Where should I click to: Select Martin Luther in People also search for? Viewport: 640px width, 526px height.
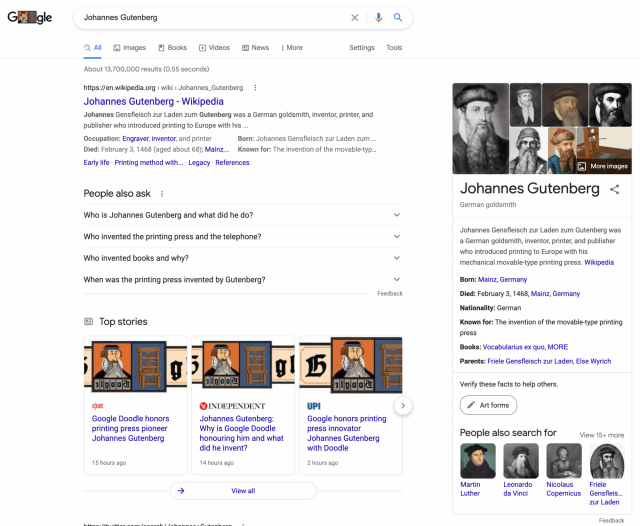[x=478, y=470]
